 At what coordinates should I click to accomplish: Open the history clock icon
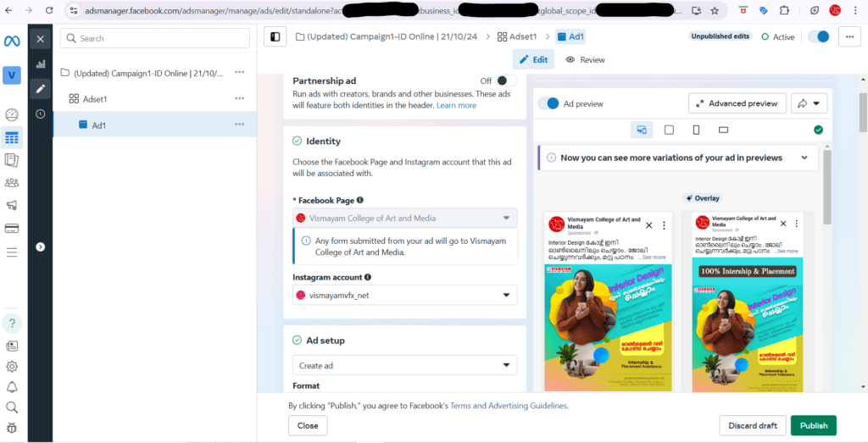[x=41, y=114]
